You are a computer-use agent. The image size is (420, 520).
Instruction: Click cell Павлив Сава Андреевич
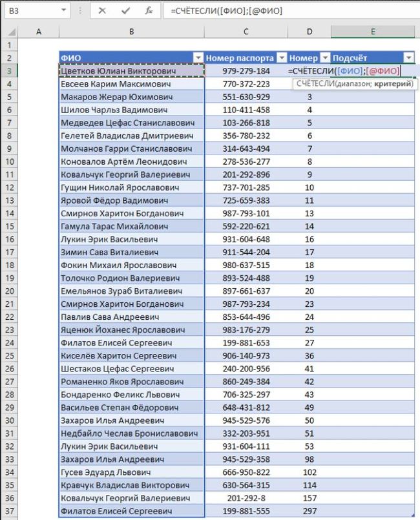click(132, 317)
